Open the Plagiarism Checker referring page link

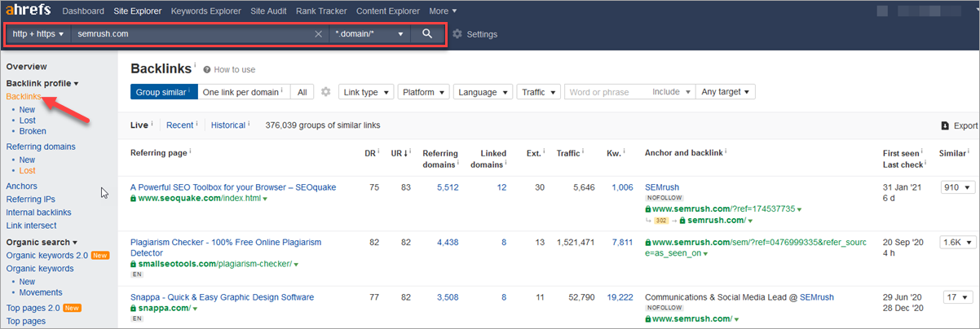pos(226,248)
